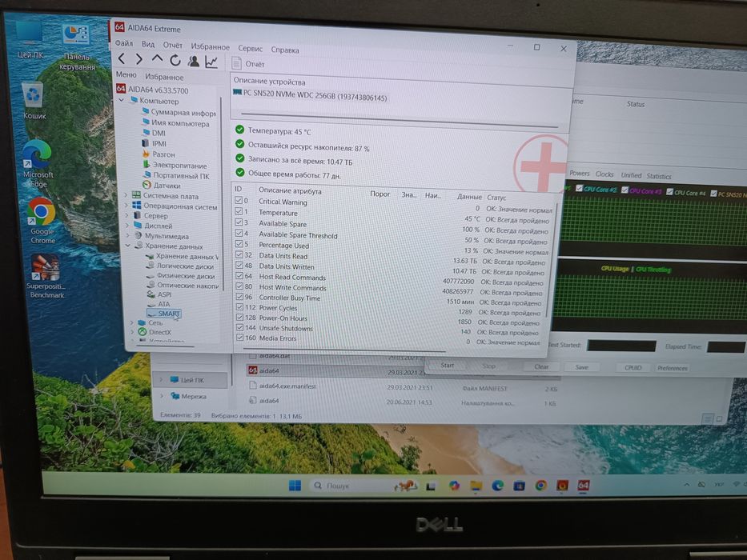Image resolution: width=747 pixels, height=560 pixels.
Task: Select the IPMI tree item
Action: pos(155,143)
